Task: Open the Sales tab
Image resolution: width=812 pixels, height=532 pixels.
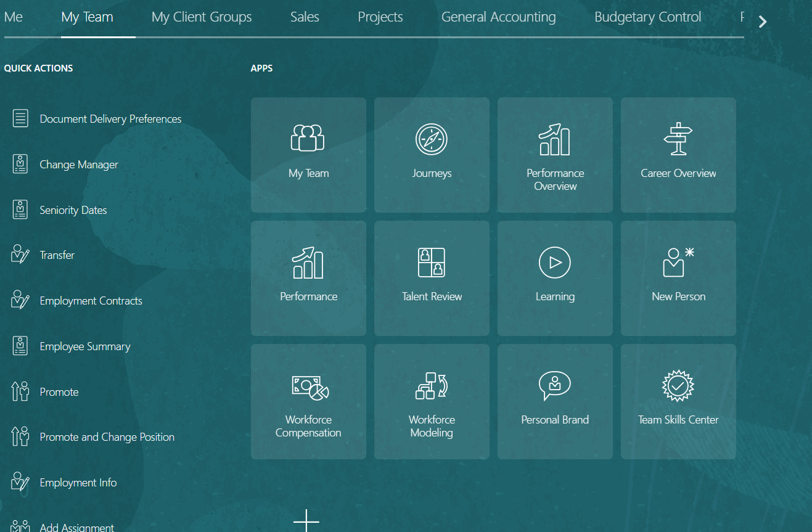Action: tap(305, 17)
